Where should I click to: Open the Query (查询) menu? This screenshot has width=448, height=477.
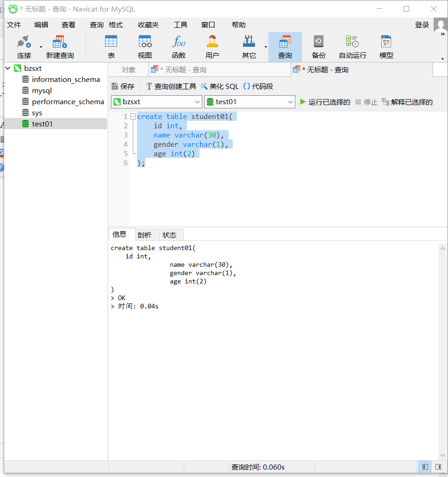pyautogui.click(x=97, y=25)
